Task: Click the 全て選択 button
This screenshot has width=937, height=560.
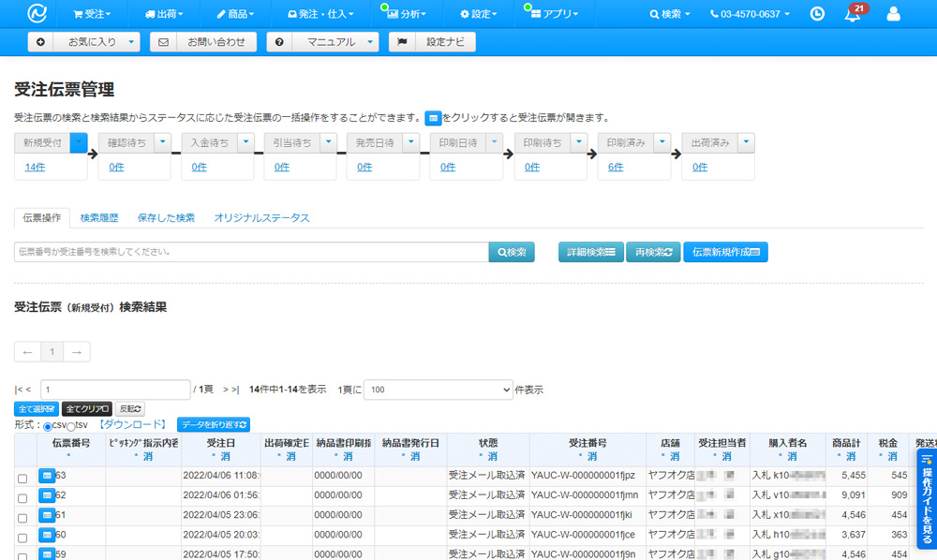Action: point(37,409)
